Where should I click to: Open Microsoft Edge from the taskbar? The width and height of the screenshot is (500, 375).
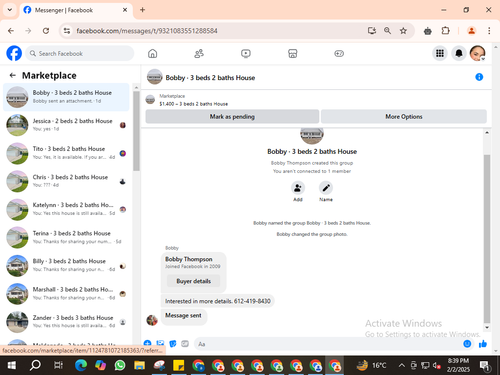[81, 366]
